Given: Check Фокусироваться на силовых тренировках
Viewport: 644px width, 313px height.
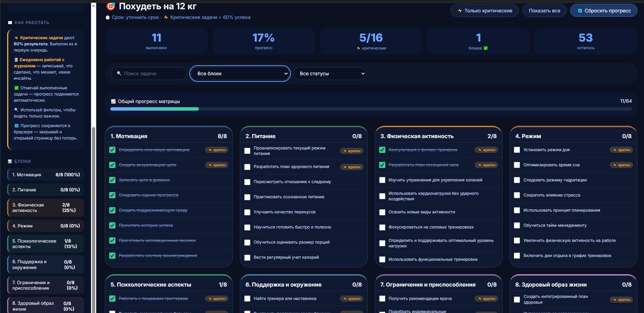Looking at the screenshot, I should point(382,227).
